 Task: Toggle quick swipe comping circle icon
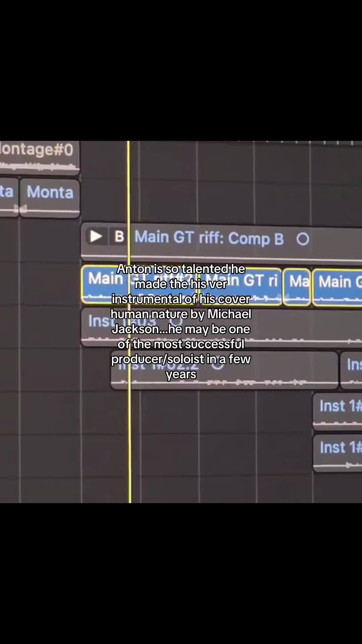[x=303, y=239]
